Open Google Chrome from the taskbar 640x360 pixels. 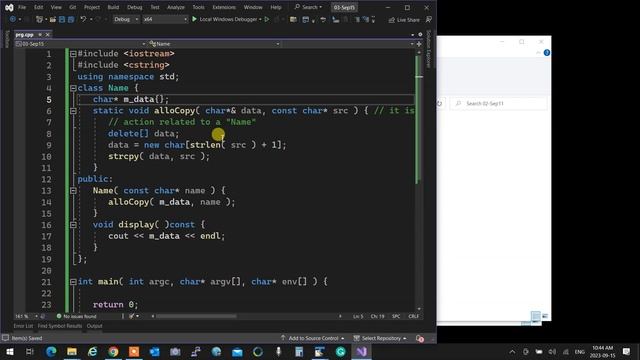pyautogui.click(x=113, y=352)
